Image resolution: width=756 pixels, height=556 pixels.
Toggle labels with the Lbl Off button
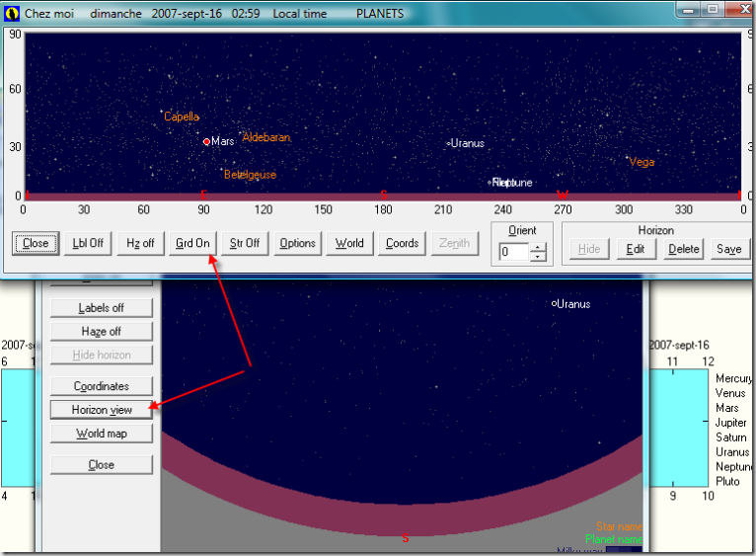click(88, 244)
